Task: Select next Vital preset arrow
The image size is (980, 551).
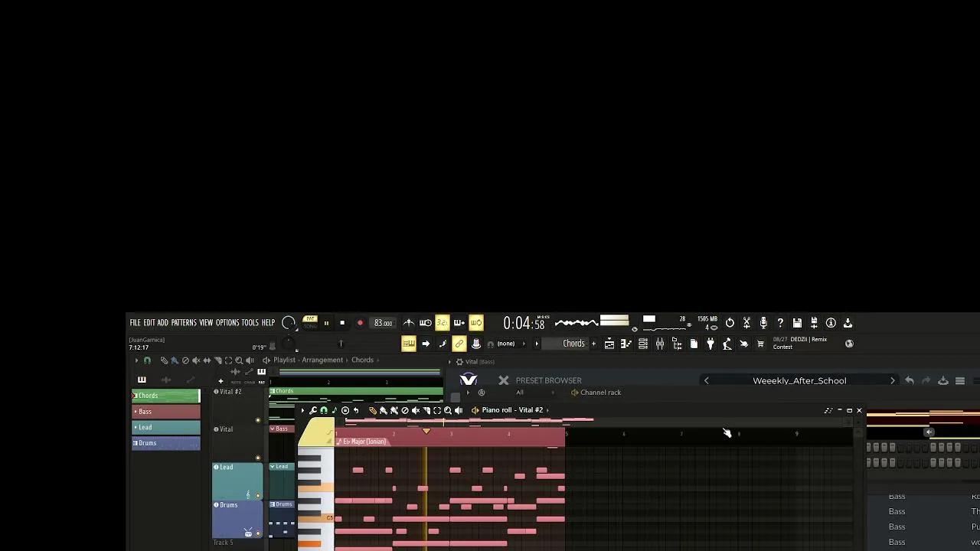Action: pos(892,380)
